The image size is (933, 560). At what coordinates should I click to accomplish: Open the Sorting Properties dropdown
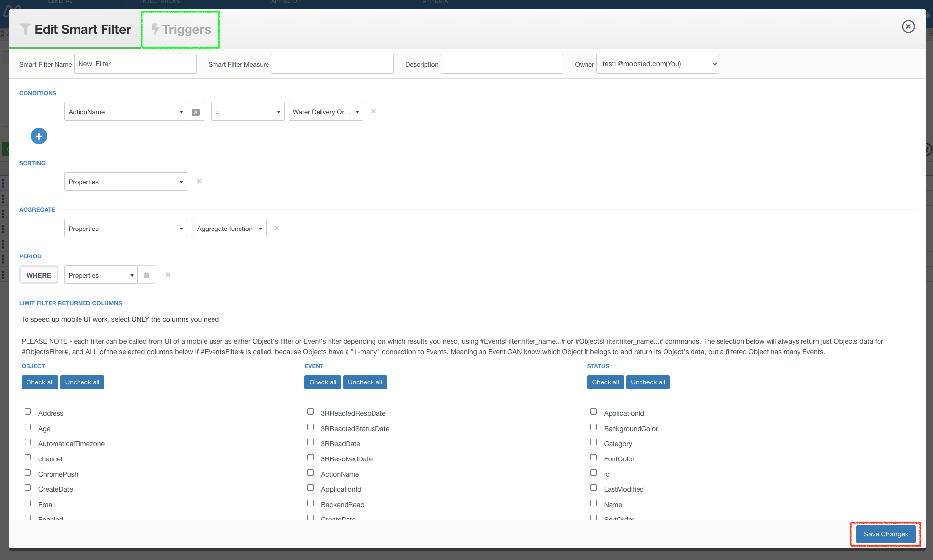pos(126,182)
